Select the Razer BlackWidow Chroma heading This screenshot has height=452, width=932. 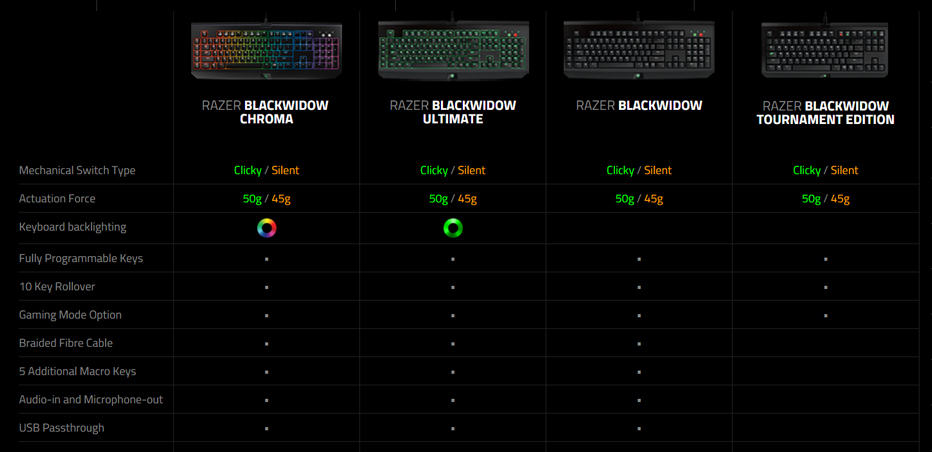tap(265, 112)
